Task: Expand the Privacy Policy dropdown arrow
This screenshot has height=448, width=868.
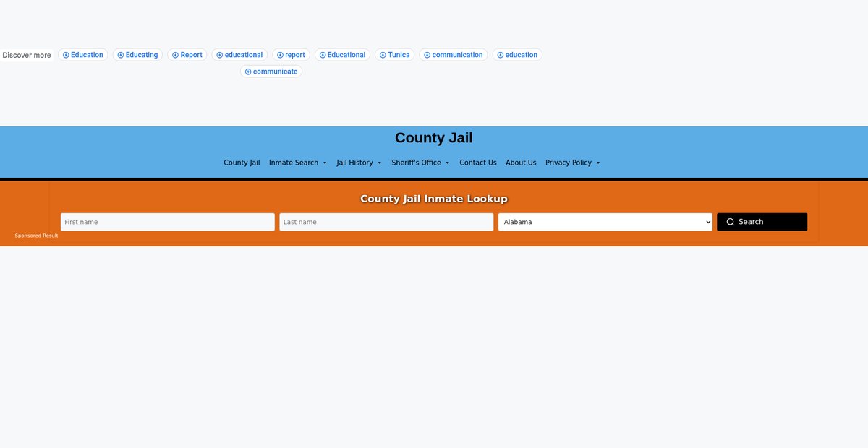Action: 598,163
